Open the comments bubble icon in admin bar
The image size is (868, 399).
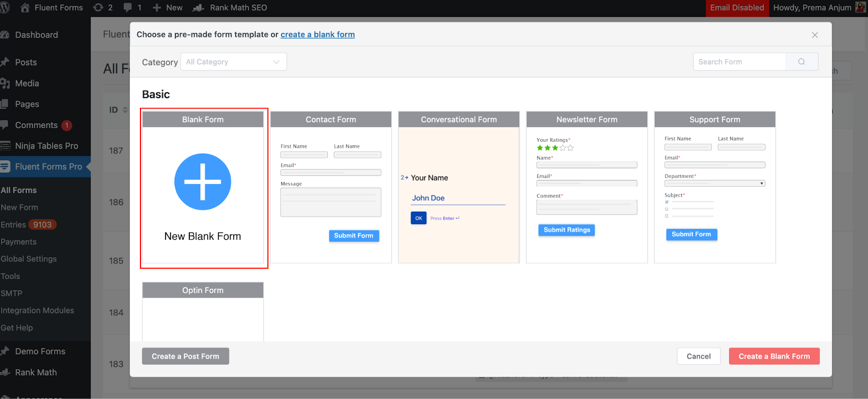127,8
